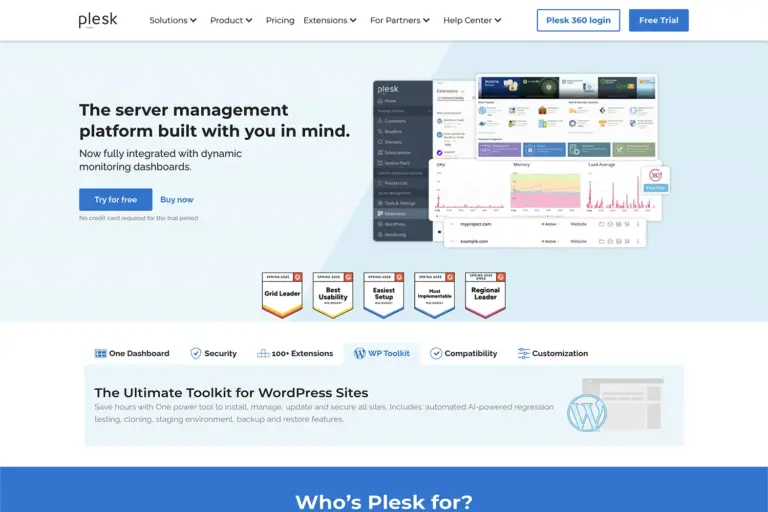Click the Plesk dashboard hero image
Viewport: 768px width, 512px height.
tap(521, 160)
